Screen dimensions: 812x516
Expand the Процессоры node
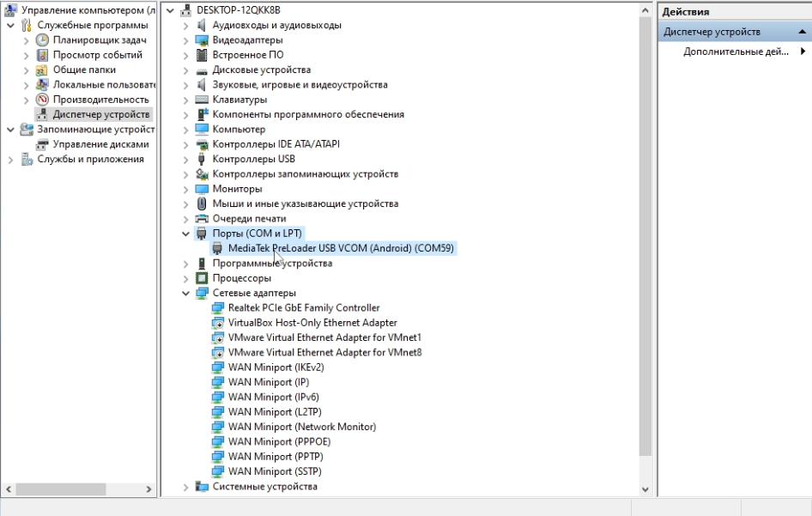pos(185,278)
